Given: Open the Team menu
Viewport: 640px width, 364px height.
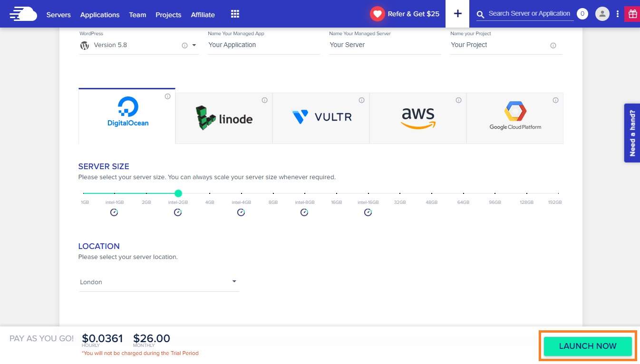Looking at the screenshot, I should point(137,15).
